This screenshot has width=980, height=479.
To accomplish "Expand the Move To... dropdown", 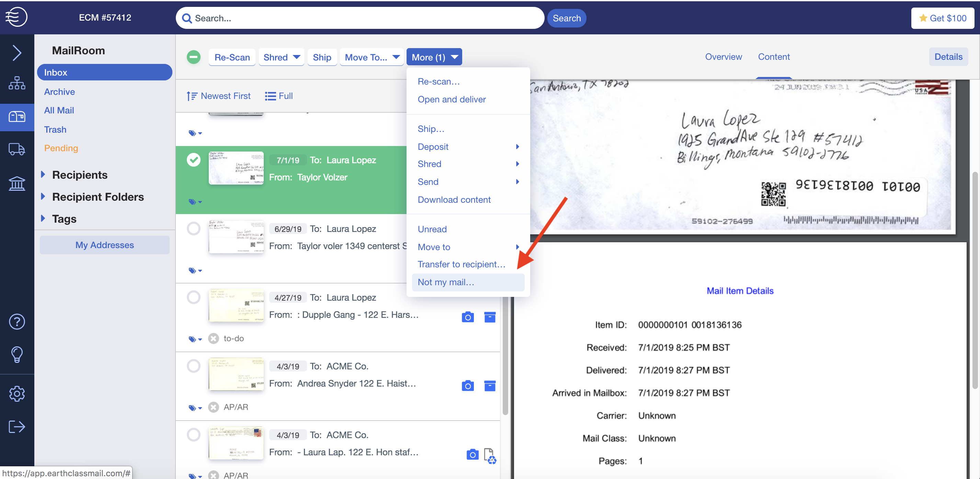I will pyautogui.click(x=371, y=57).
